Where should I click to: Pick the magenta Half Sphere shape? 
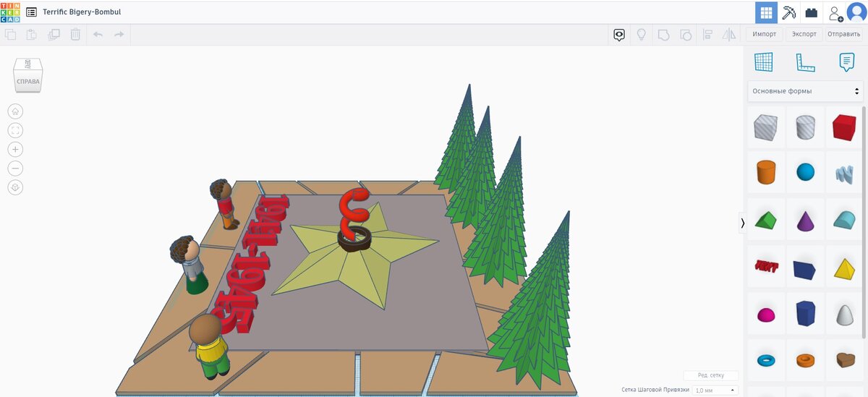765,314
